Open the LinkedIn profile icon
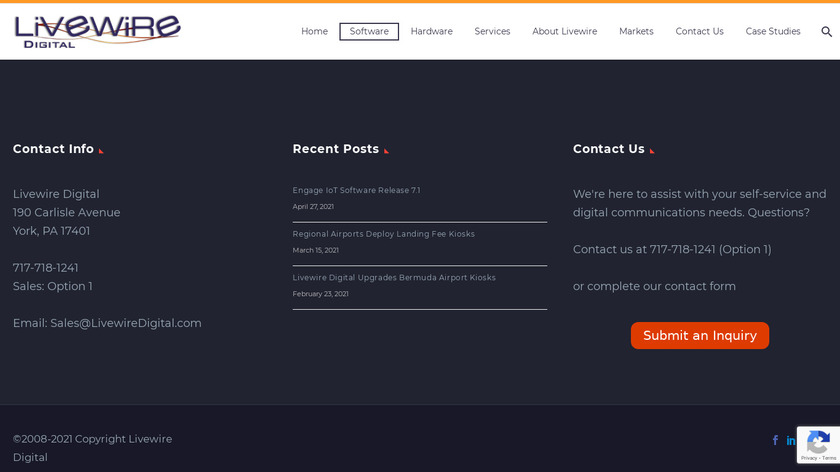The width and height of the screenshot is (840, 472). tap(790, 440)
